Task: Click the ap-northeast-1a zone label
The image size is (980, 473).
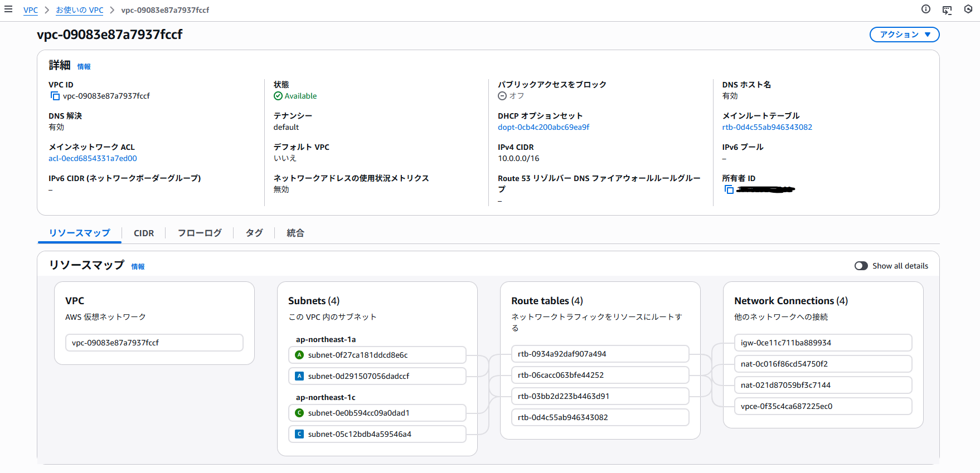Action: (x=326, y=339)
